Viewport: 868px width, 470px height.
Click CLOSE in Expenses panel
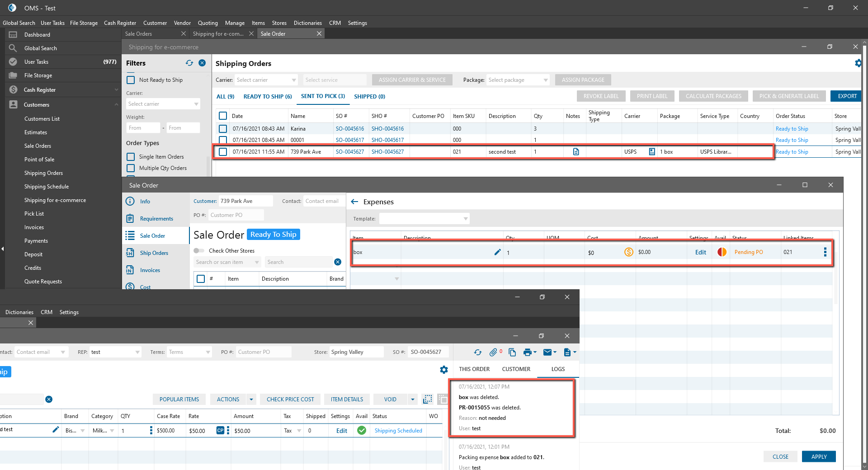[780, 457]
